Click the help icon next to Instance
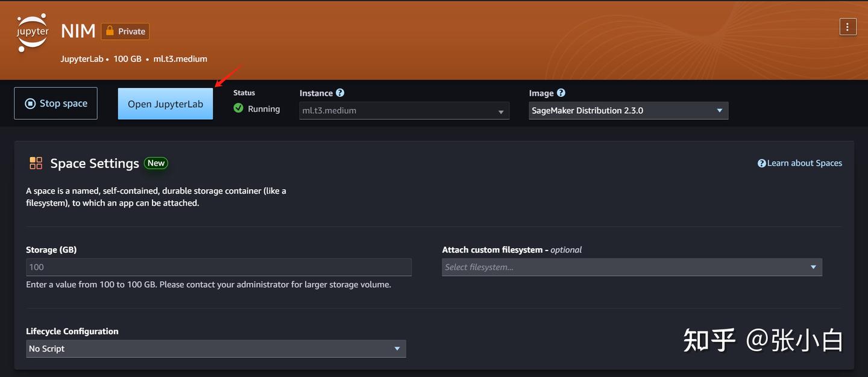Image resolution: width=868 pixels, height=377 pixels. pos(340,93)
